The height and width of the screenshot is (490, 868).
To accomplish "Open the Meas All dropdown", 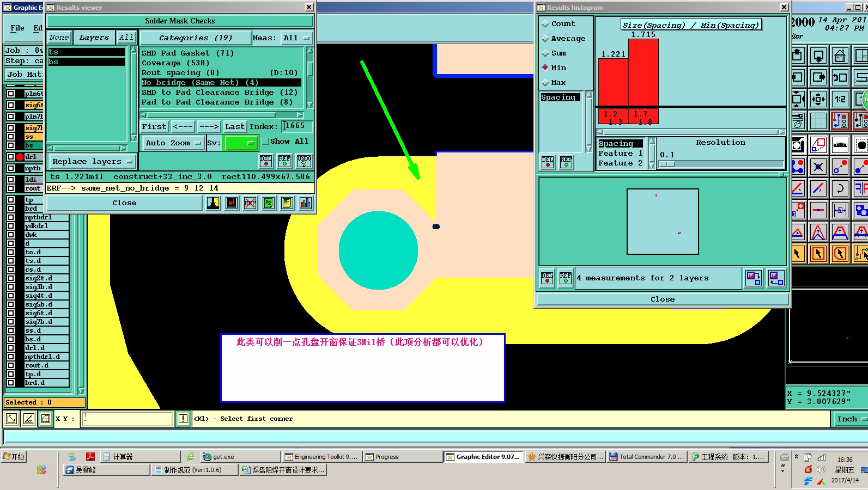I will point(296,38).
